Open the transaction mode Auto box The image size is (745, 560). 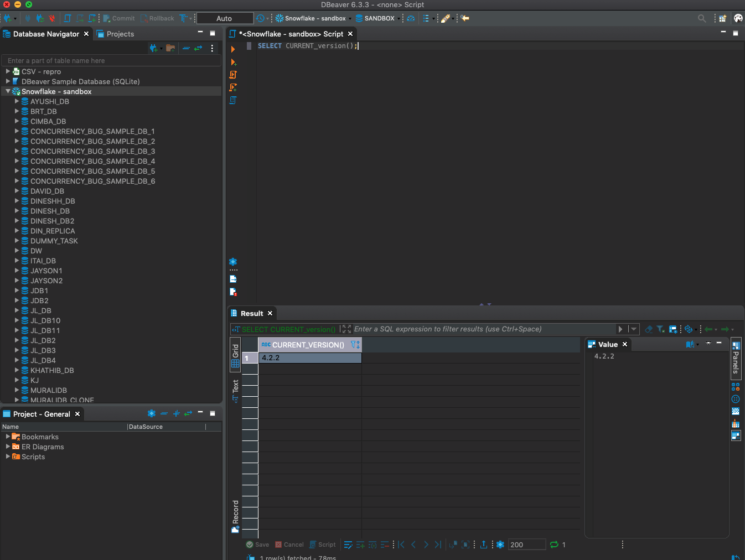coord(225,18)
